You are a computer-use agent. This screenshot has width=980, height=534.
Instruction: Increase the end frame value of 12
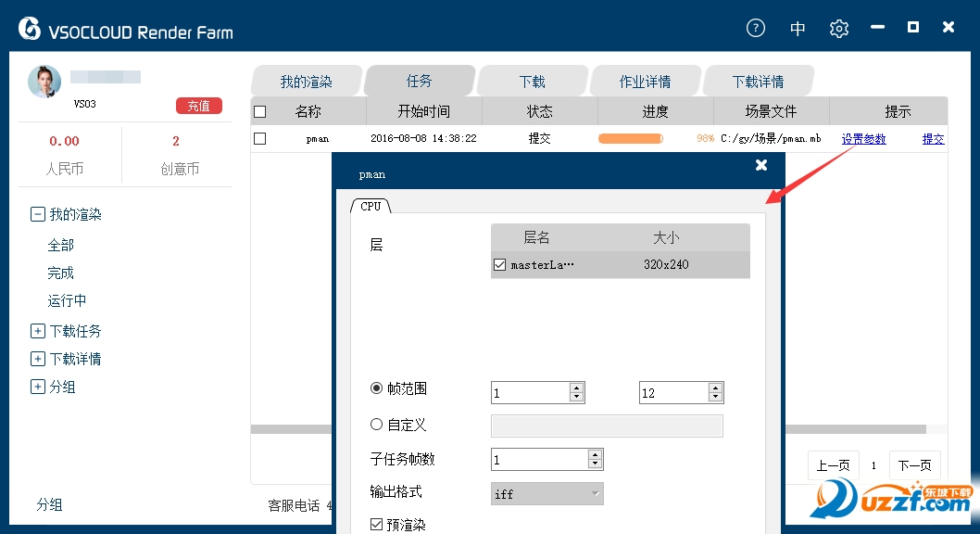pos(715,388)
